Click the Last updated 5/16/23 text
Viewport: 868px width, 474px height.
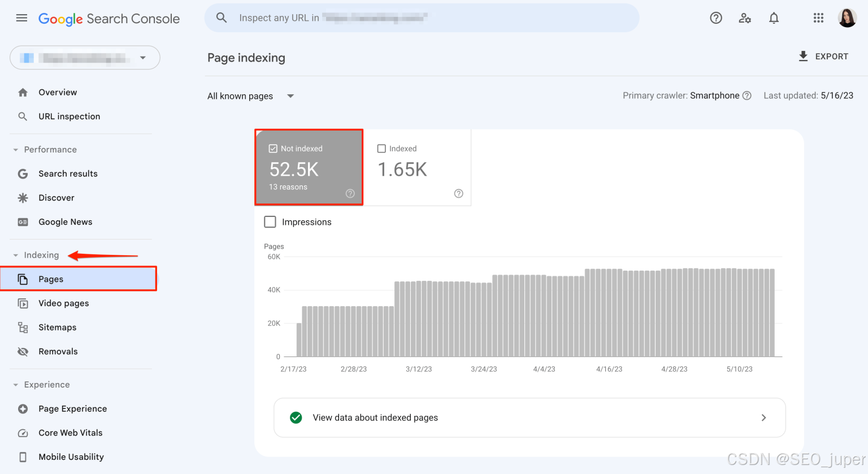(808, 95)
